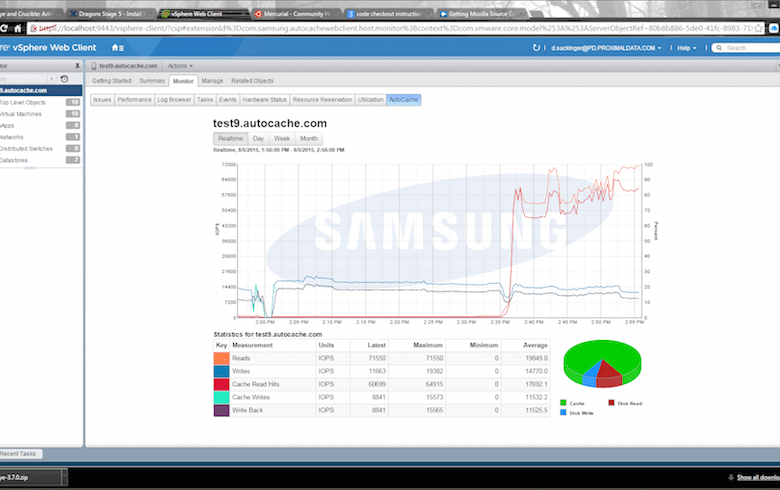Click the Cache Writes teal swatch
This screenshot has height=490, width=780.
(221, 397)
